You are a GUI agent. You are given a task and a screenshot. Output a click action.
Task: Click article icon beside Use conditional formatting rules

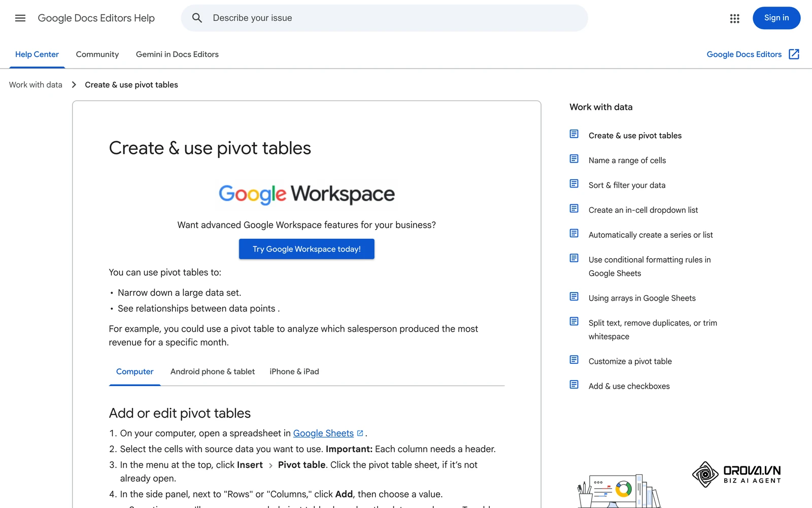point(574,259)
